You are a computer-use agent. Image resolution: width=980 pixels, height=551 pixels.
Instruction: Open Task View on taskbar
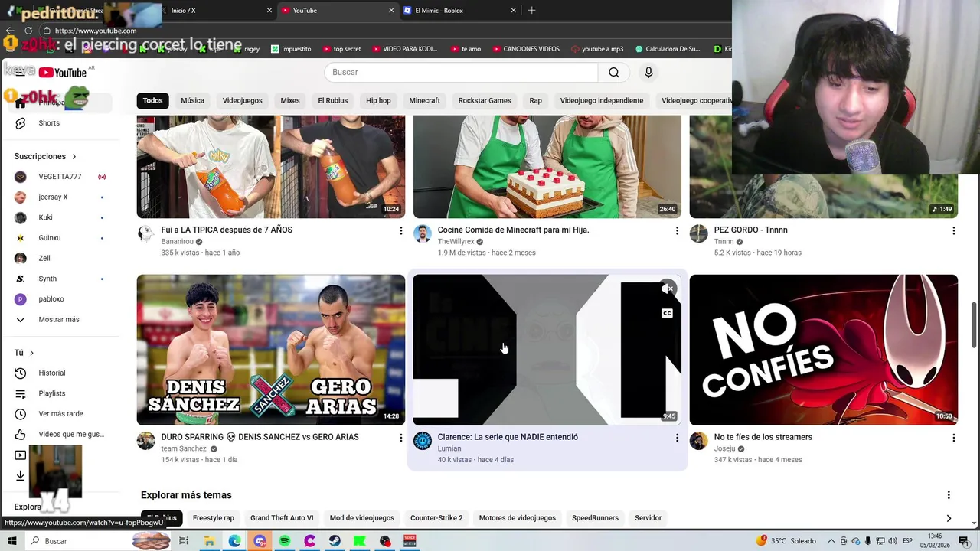point(184,541)
